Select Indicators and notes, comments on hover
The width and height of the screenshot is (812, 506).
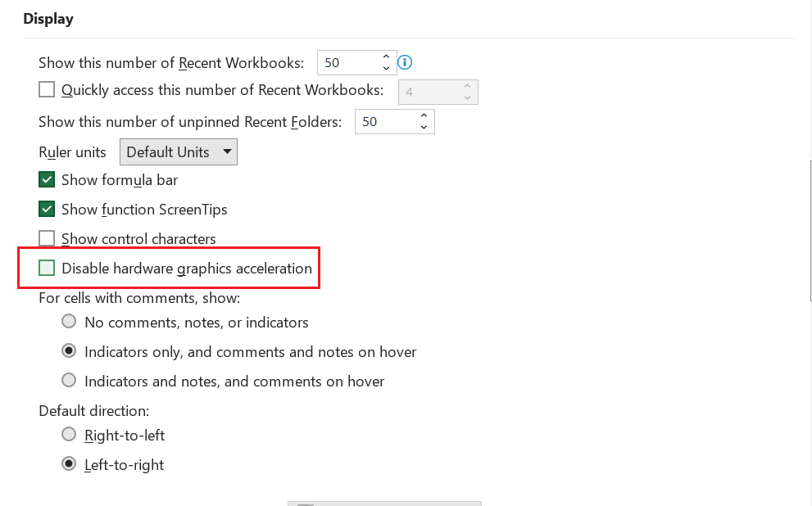tap(69, 381)
